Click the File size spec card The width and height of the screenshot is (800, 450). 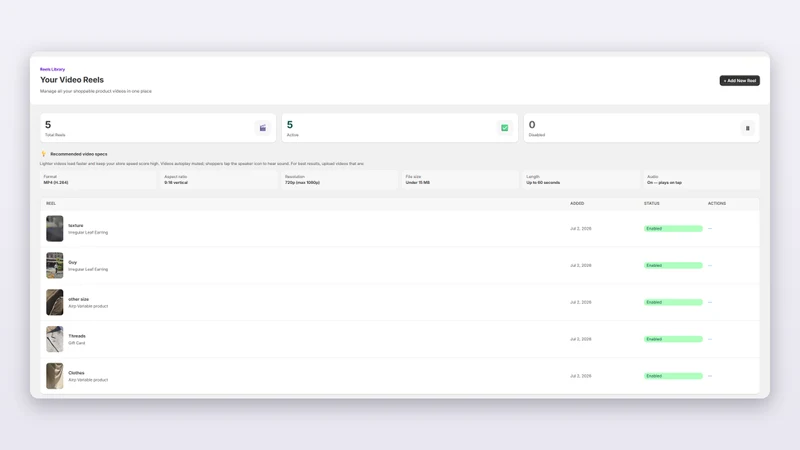tap(460, 180)
